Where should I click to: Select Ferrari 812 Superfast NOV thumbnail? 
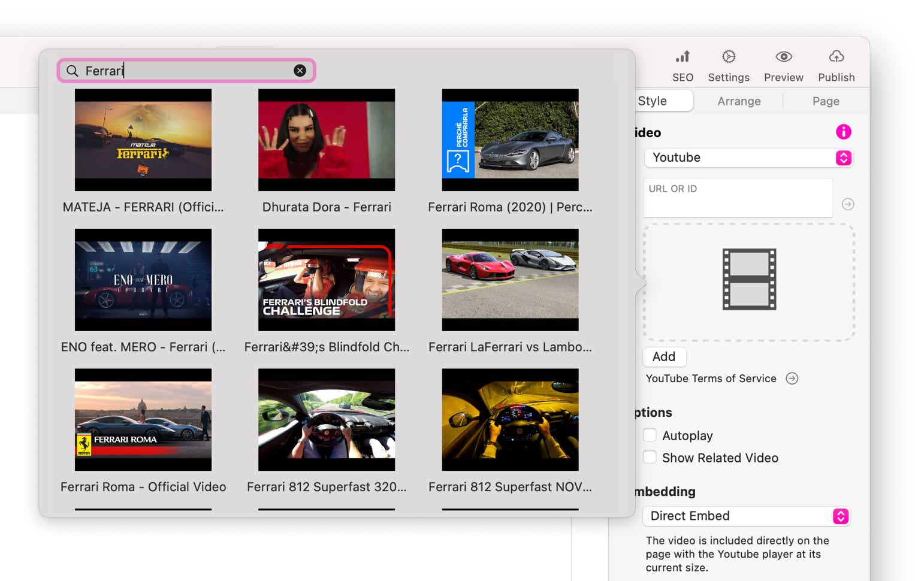click(510, 419)
